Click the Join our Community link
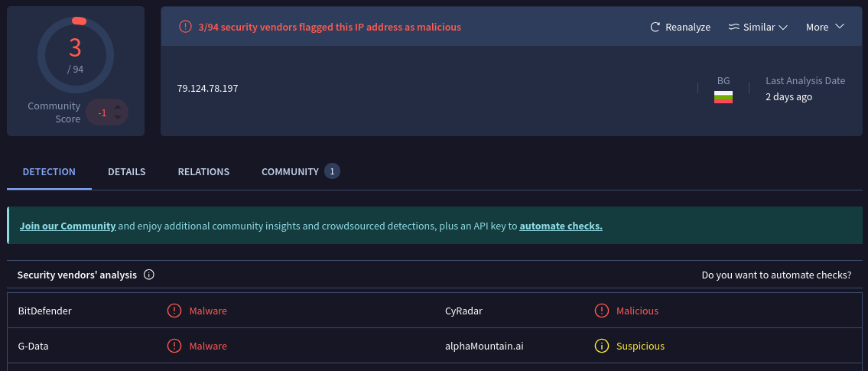 tap(67, 226)
